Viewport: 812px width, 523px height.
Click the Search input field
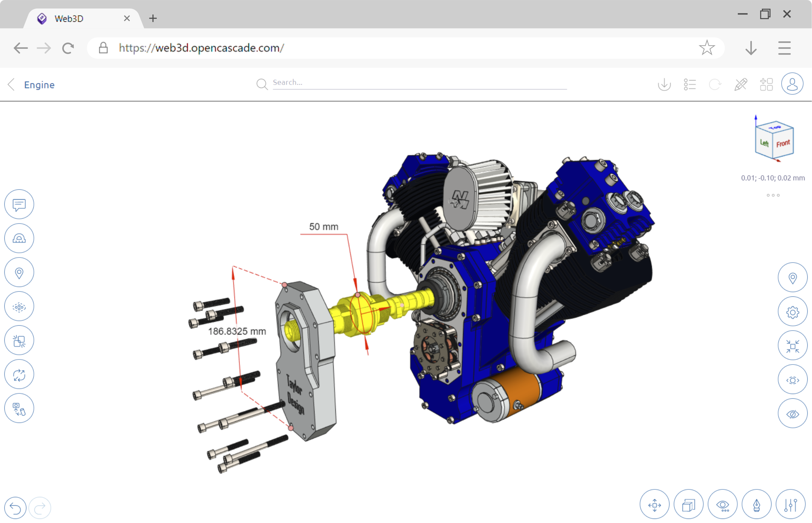(419, 83)
